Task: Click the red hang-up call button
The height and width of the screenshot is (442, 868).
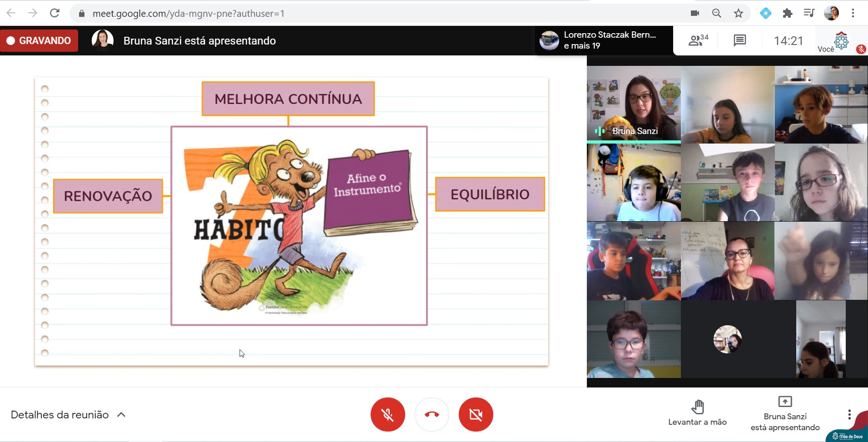Action: pos(432,414)
